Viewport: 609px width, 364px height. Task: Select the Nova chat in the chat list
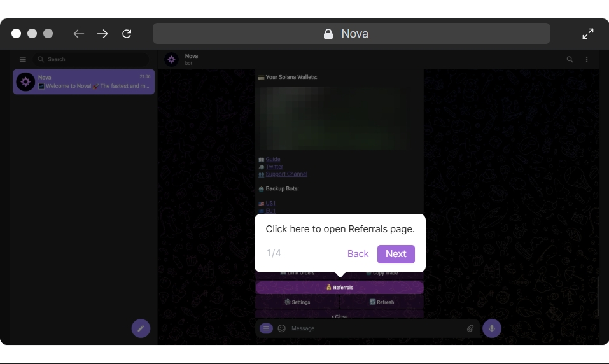(x=84, y=82)
